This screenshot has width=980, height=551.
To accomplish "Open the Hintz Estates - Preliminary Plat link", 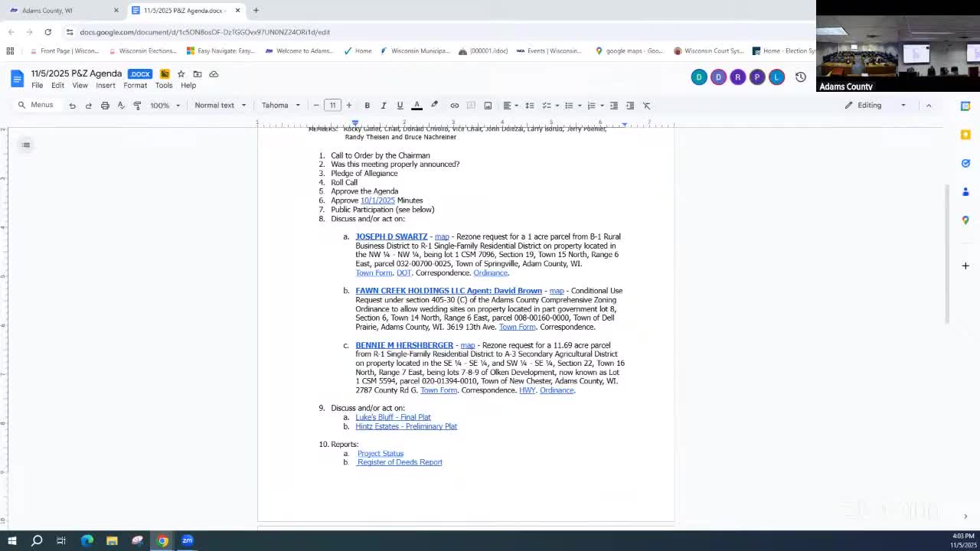I will click(x=406, y=426).
